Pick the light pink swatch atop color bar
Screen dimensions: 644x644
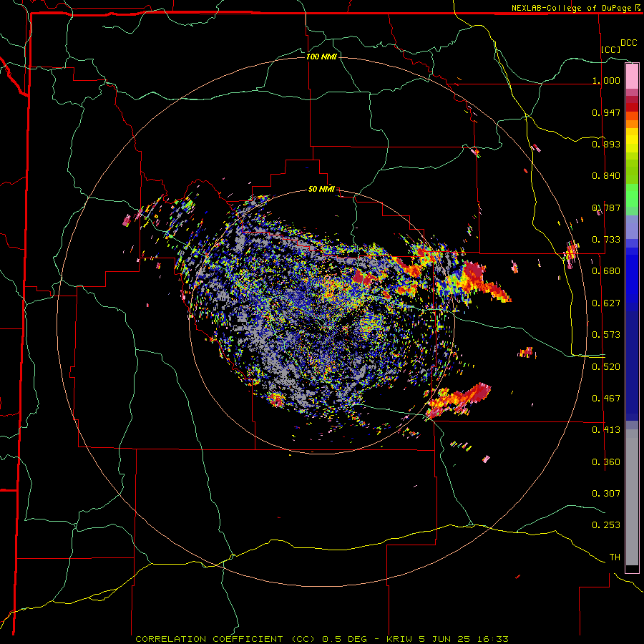[x=632, y=77]
